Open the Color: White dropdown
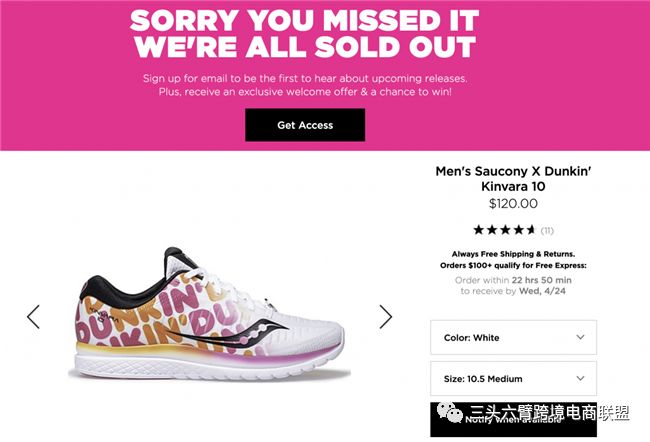650x442 pixels. coord(512,338)
